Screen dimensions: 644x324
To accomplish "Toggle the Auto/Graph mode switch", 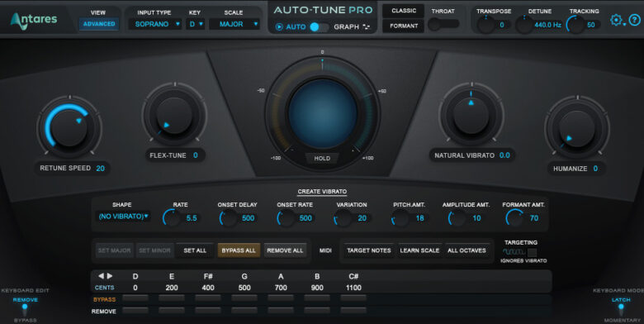I will coord(320,26).
